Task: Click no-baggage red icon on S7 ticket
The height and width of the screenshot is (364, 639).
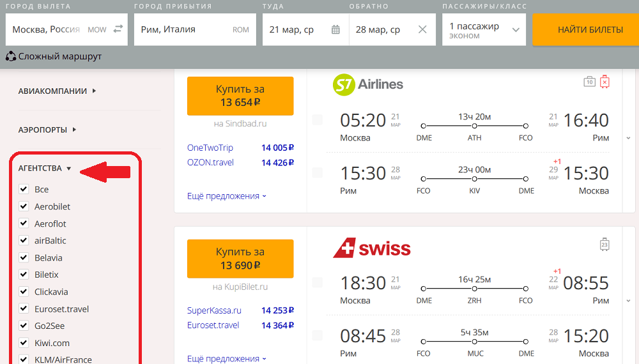Action: tap(604, 82)
